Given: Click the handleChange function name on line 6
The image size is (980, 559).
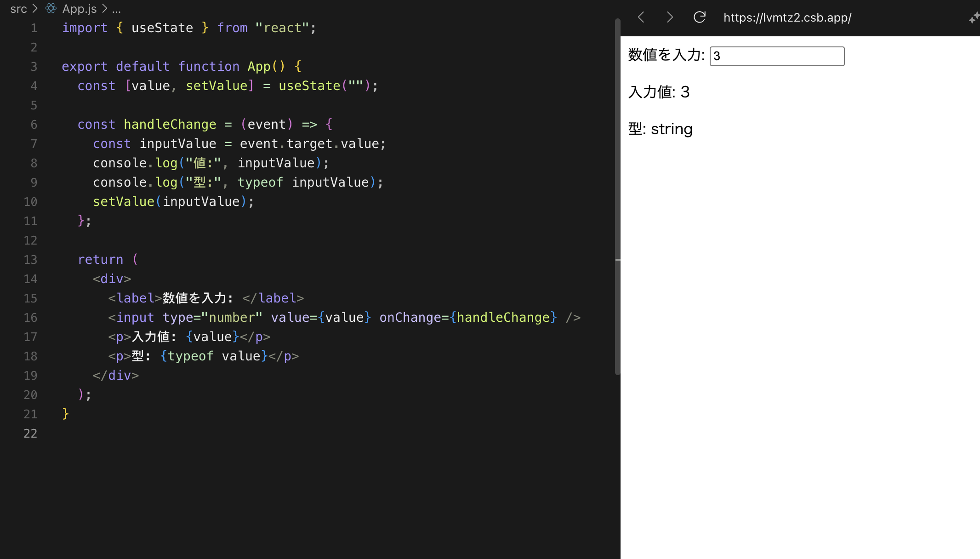Looking at the screenshot, I should coord(170,125).
